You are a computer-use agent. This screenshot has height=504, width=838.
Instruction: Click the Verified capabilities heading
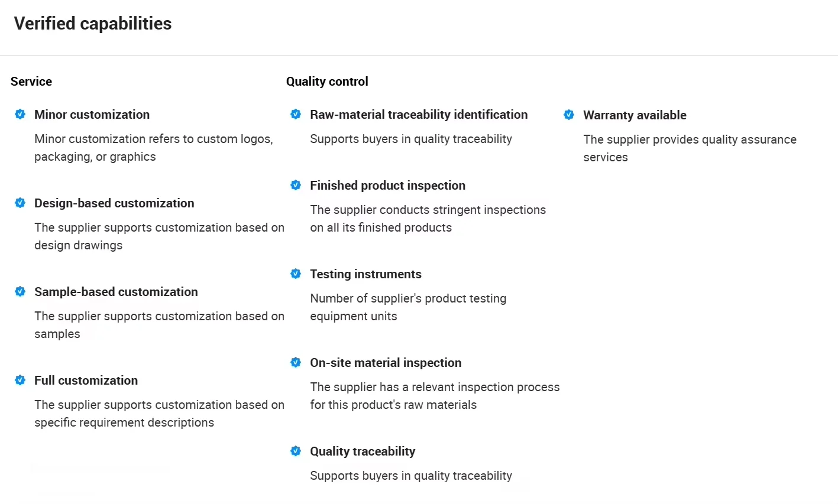(x=93, y=24)
